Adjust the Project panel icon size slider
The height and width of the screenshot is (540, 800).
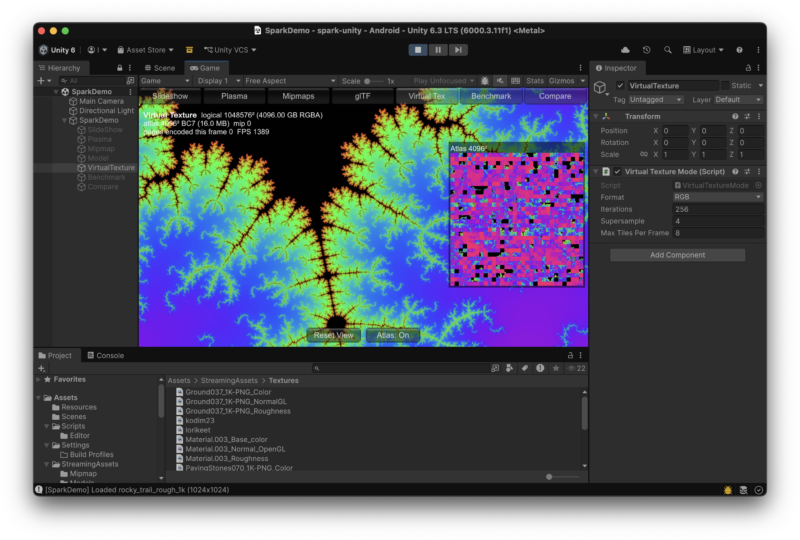point(562,477)
